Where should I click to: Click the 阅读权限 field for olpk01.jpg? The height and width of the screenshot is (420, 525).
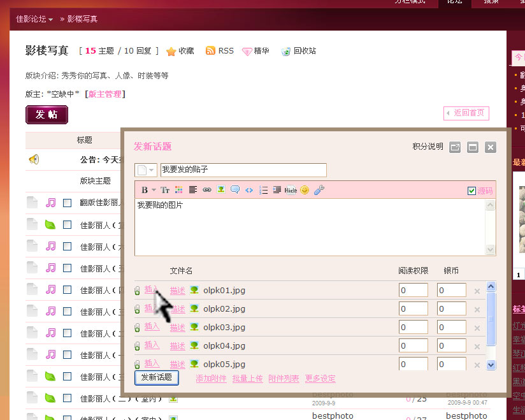[414, 291]
